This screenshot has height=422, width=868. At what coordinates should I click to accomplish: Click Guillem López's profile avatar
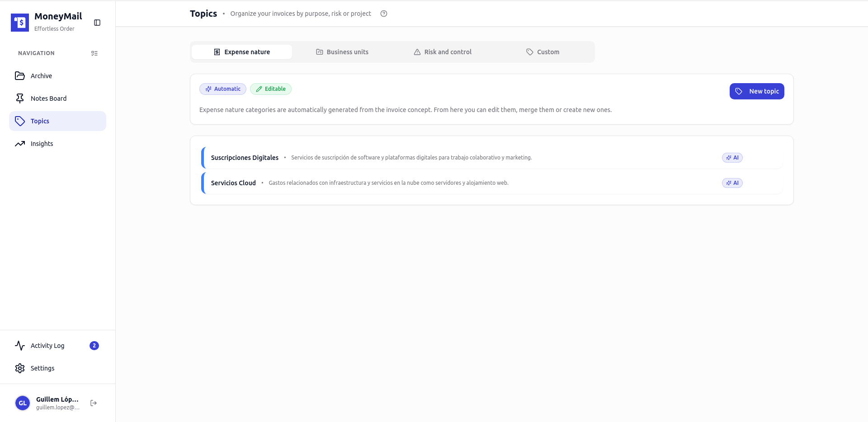click(22, 403)
